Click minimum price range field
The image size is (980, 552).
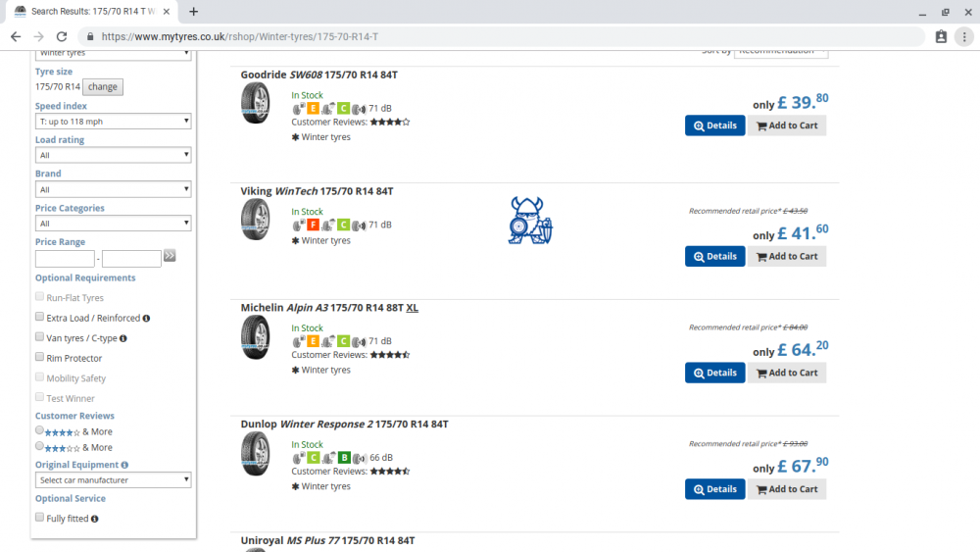pyautogui.click(x=65, y=258)
